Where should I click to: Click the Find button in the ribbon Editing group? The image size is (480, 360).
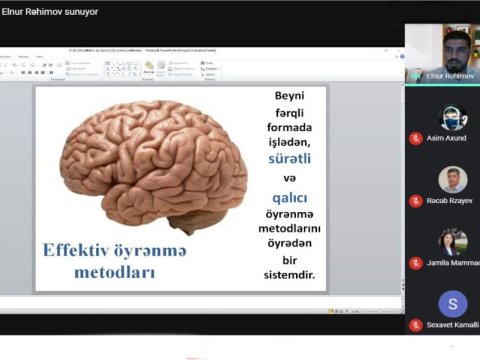[207, 63]
